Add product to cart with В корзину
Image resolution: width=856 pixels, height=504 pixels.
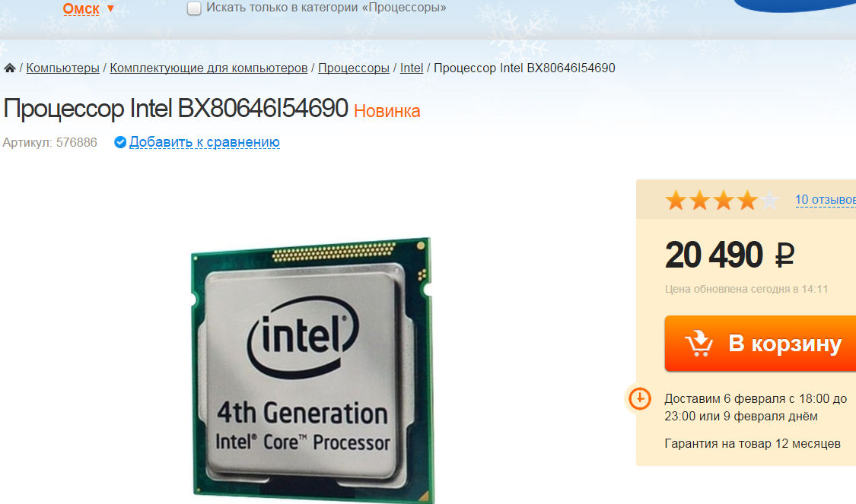pyautogui.click(x=760, y=344)
